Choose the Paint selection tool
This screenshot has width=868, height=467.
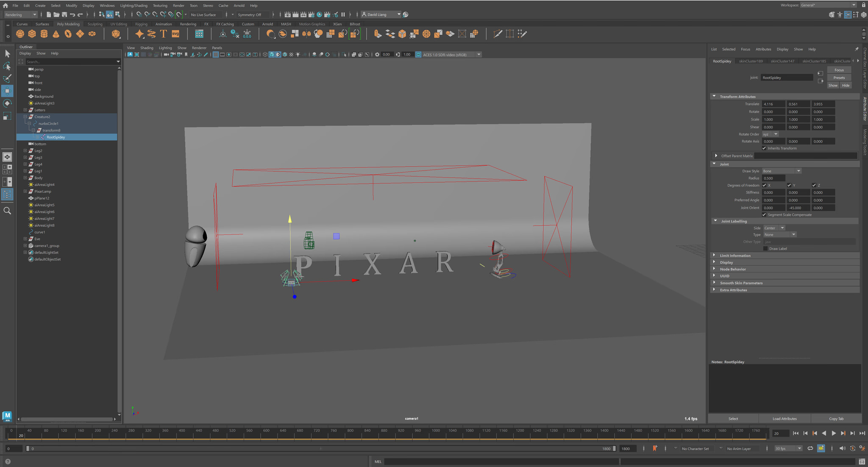click(7, 78)
